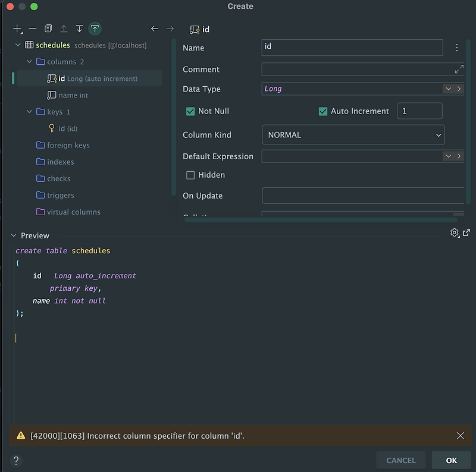Move column up with arrow icon

[x=64, y=29]
